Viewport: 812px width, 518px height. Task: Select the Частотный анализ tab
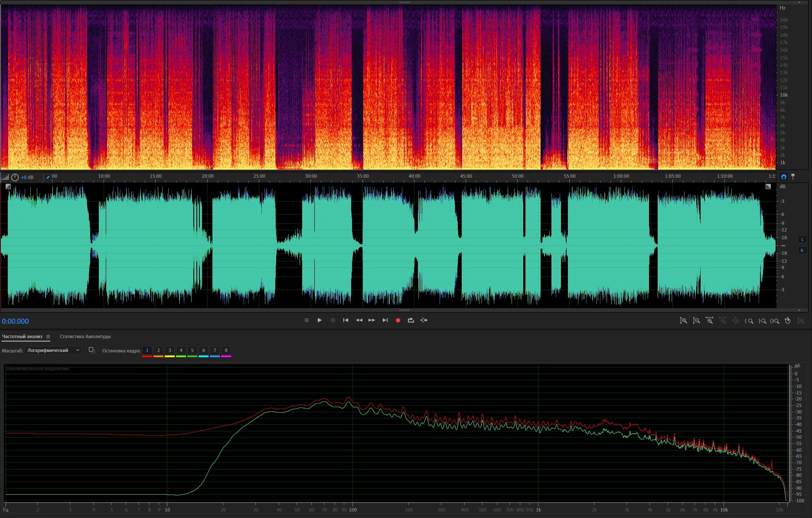[x=22, y=336]
